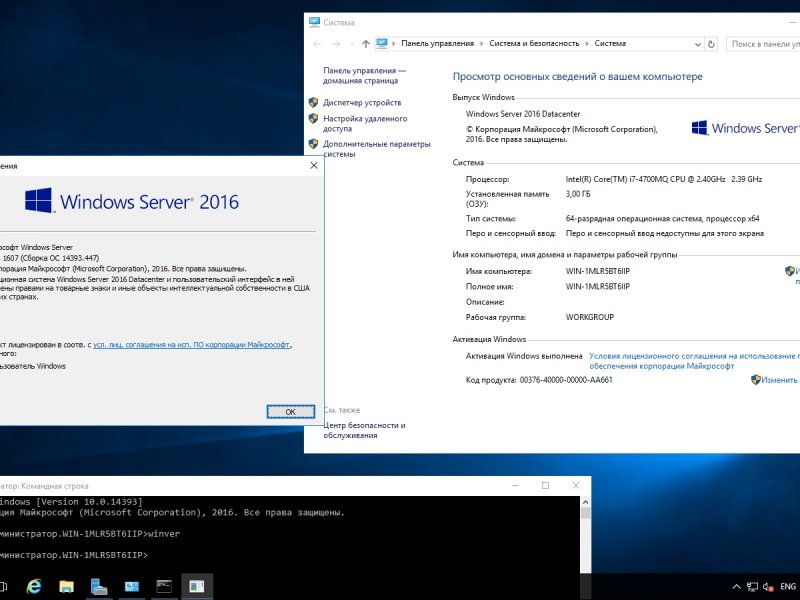Click the Активация Windows выполнена status text
Viewport: 800px width, 600px height.
click(x=523, y=356)
